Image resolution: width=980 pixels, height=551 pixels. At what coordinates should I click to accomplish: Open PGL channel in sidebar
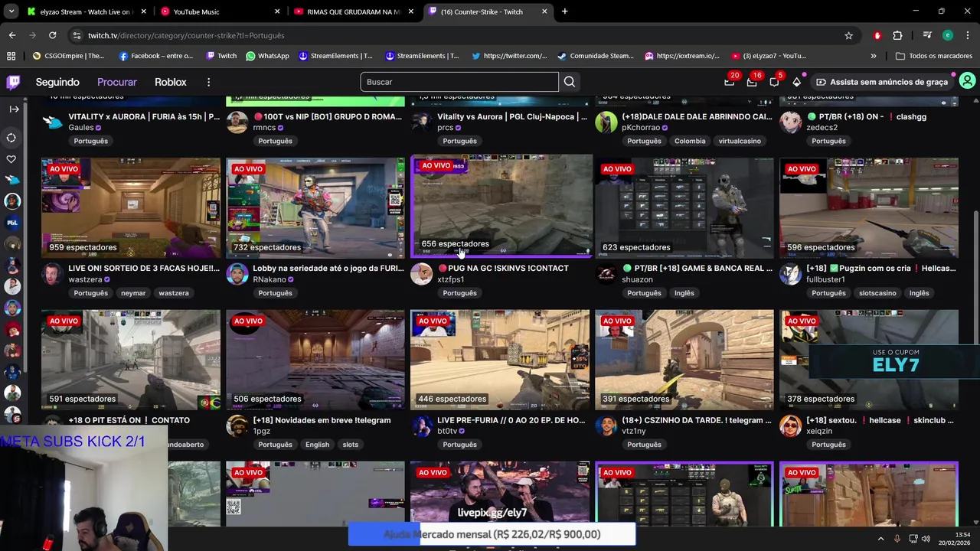click(x=12, y=223)
